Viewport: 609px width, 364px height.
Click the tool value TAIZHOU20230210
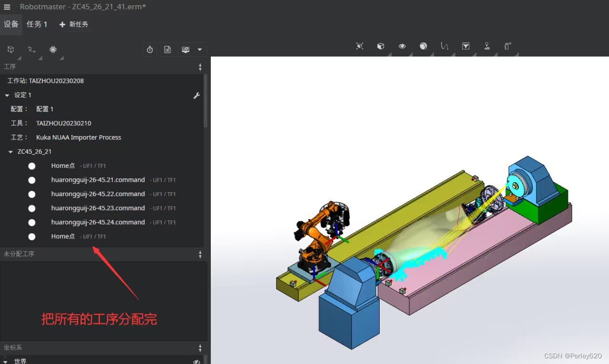click(x=64, y=123)
